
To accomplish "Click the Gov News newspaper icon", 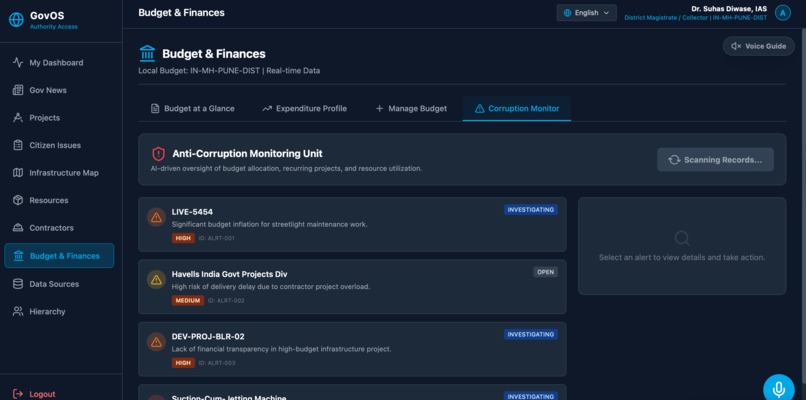I will (x=18, y=90).
